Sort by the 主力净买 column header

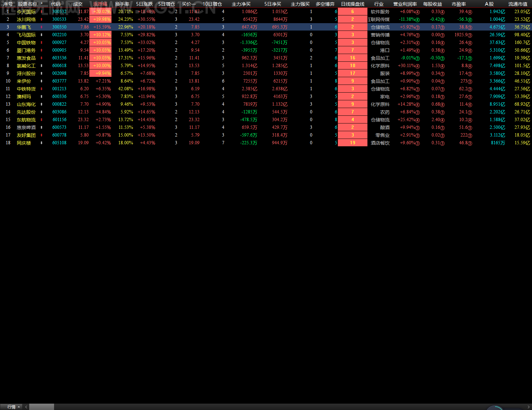(x=241, y=4)
